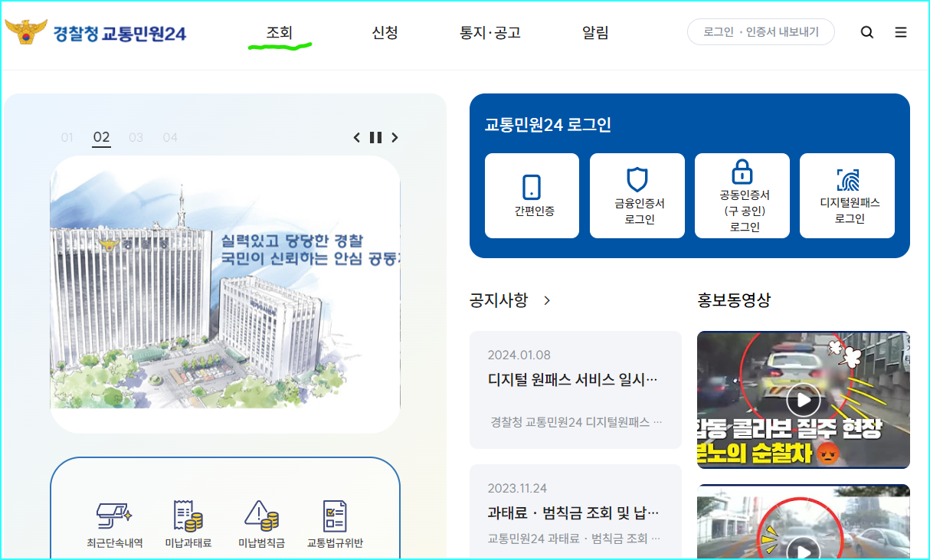This screenshot has height=560, width=930.
Task: Log in with 디지털원패스
Action: 847,195
